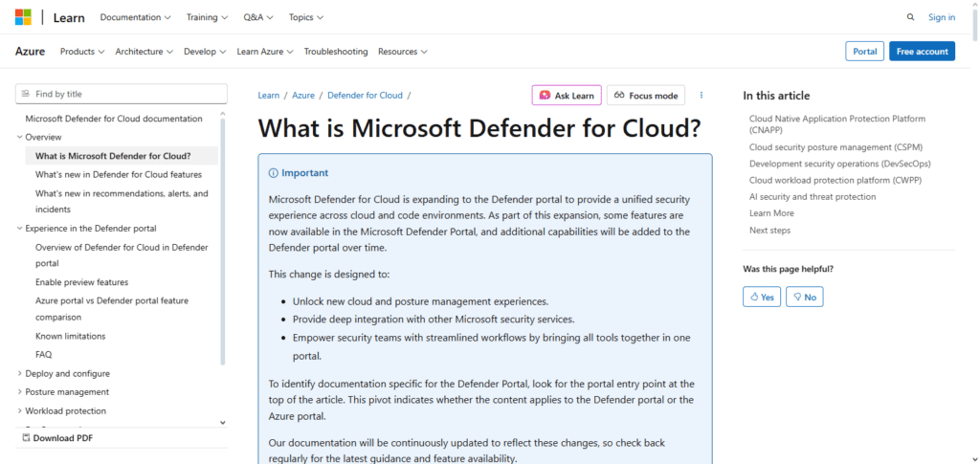Jump to Cloud security posture management (CSPM)
Image resolution: width=980 pixels, height=464 pixels.
[835, 146]
